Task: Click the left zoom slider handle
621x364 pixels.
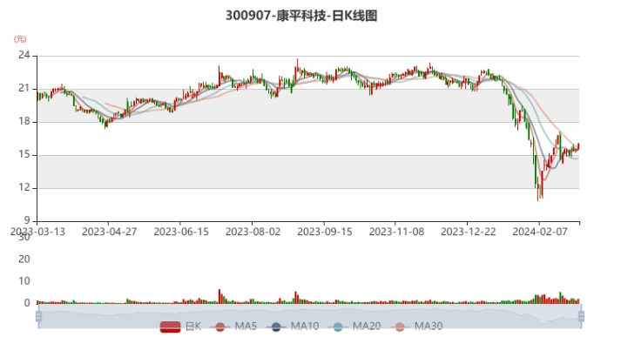Action: pyautogui.click(x=38, y=316)
